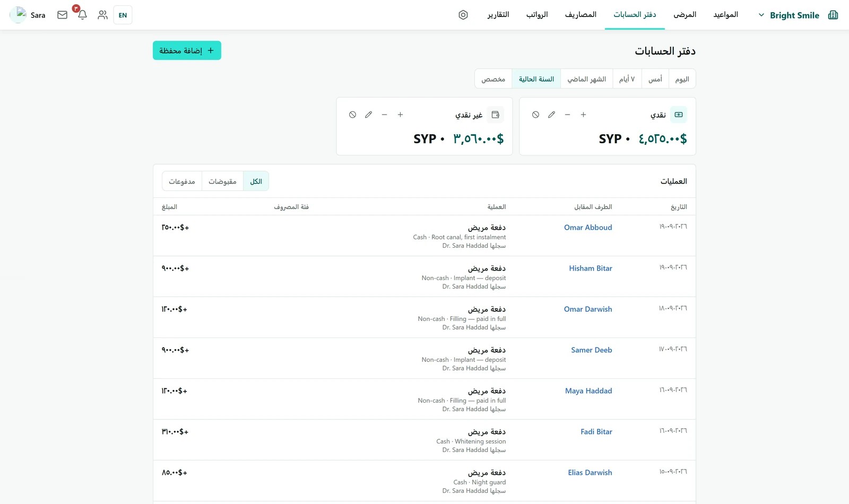Click the settings gear icon in navbar
Viewport: 849px width, 504px height.
click(x=463, y=15)
